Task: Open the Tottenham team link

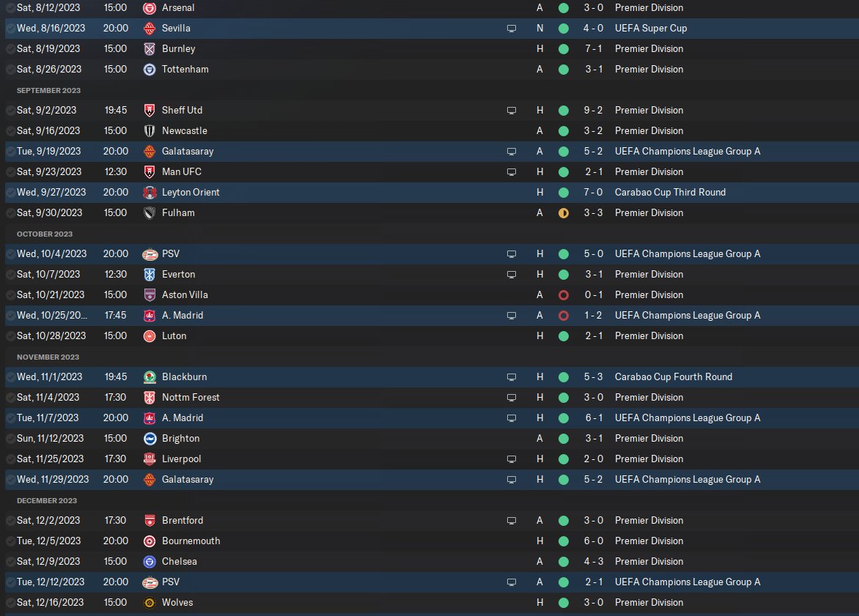Action: [185, 69]
